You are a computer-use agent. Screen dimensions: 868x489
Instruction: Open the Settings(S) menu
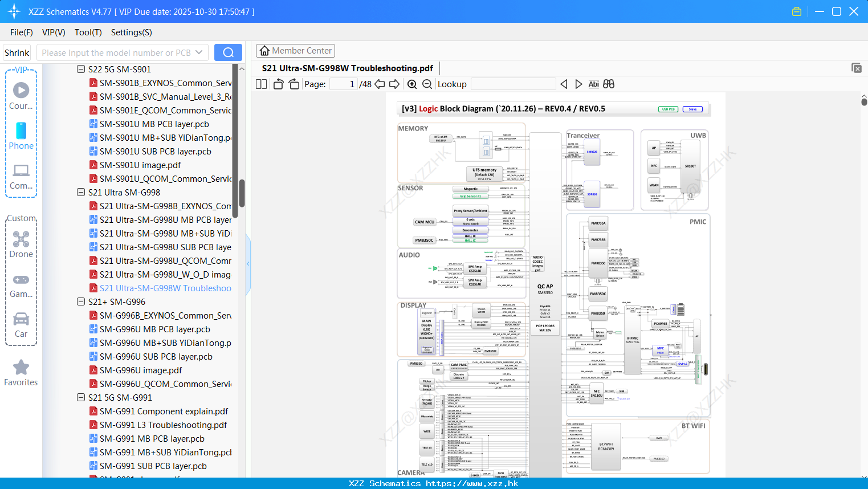pos(132,32)
